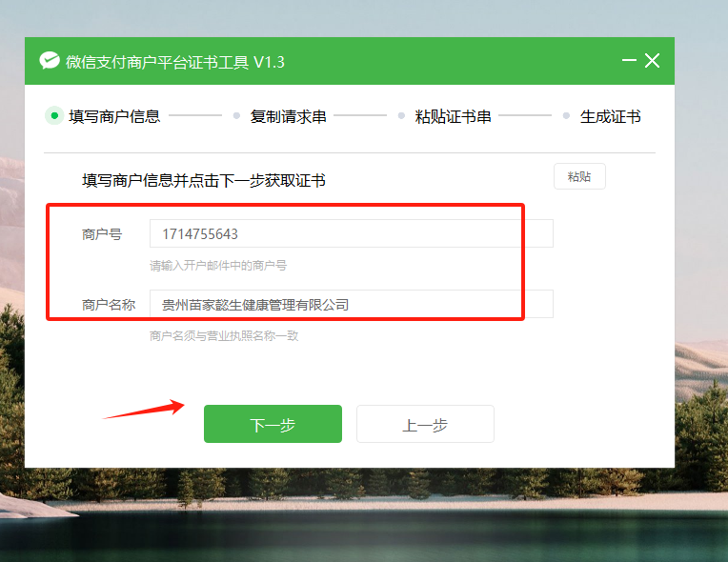The width and height of the screenshot is (728, 562).
Task: Click the window title 微信支付商户平台证书工具
Action: pos(157,62)
